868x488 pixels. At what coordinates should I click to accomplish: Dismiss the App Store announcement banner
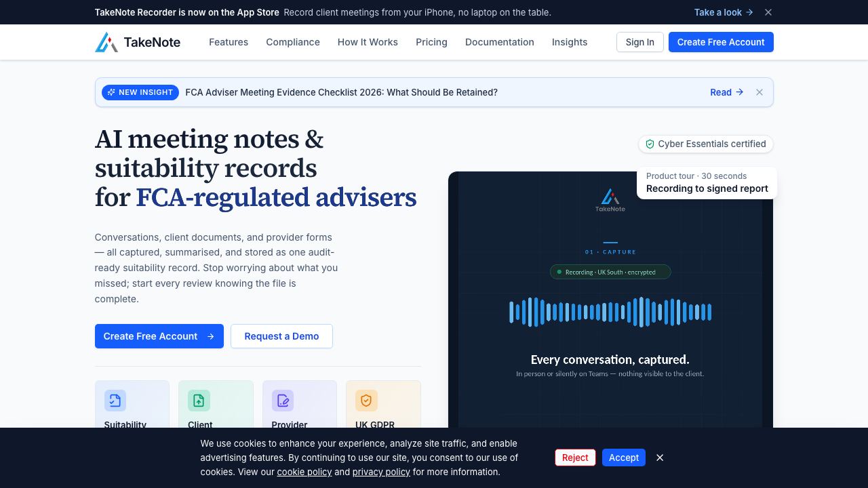(x=768, y=12)
